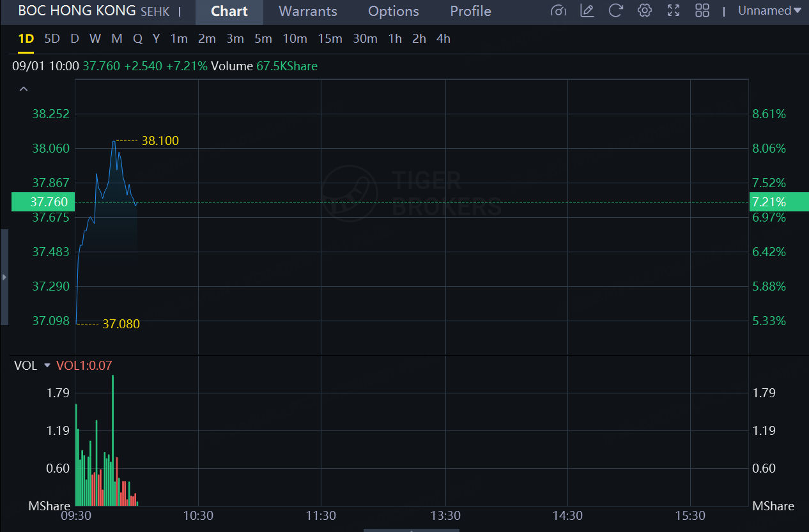The height and width of the screenshot is (532, 809).
Task: Switch to the Options tab
Action: pyautogui.click(x=394, y=11)
